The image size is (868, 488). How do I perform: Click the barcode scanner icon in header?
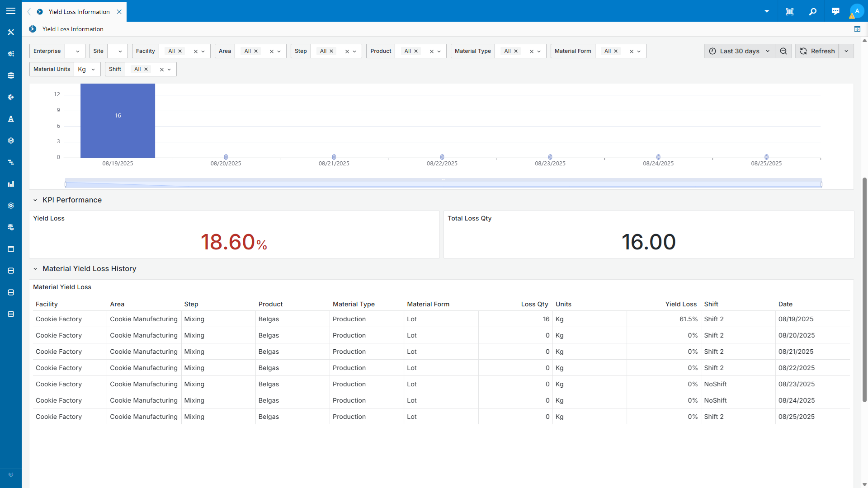789,12
